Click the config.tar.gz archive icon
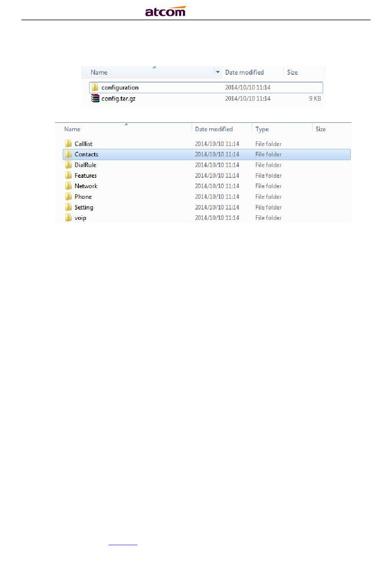 (95, 98)
